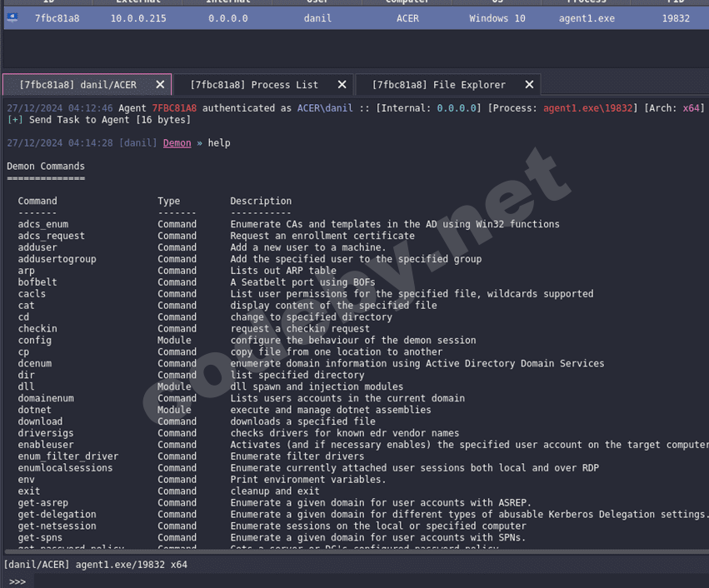Click process cell 'agent1.exe'
Viewport: 709px width, 588px height.
point(587,18)
